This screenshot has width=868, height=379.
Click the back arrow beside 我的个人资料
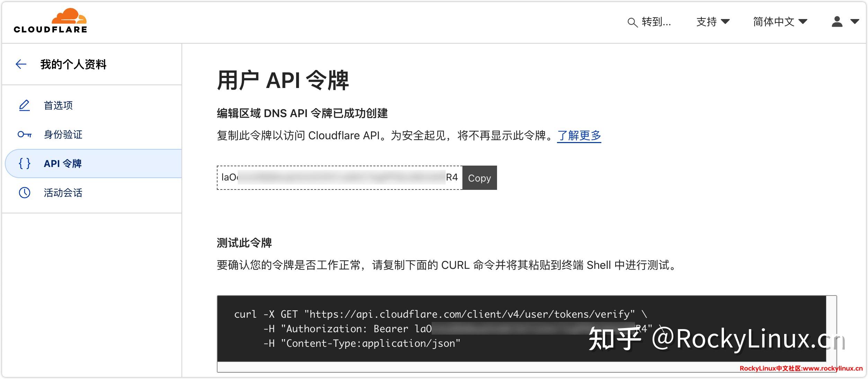(x=21, y=64)
